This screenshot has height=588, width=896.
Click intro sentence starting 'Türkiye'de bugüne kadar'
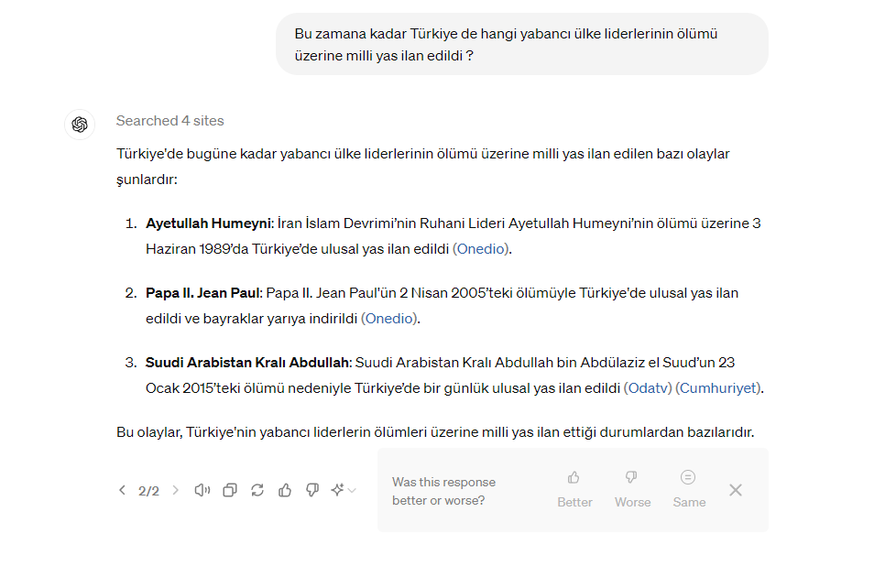tap(423, 167)
